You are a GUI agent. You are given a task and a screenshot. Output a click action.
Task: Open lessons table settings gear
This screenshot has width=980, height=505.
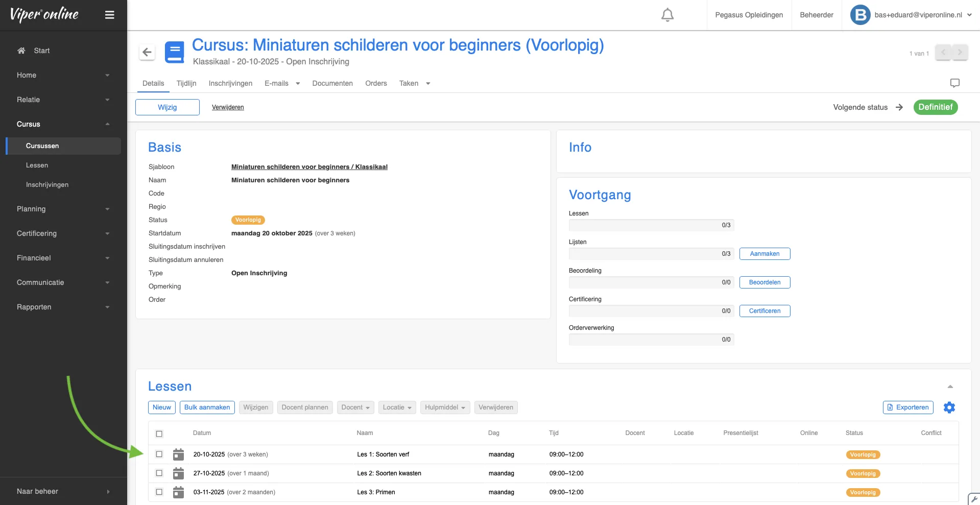(x=949, y=407)
